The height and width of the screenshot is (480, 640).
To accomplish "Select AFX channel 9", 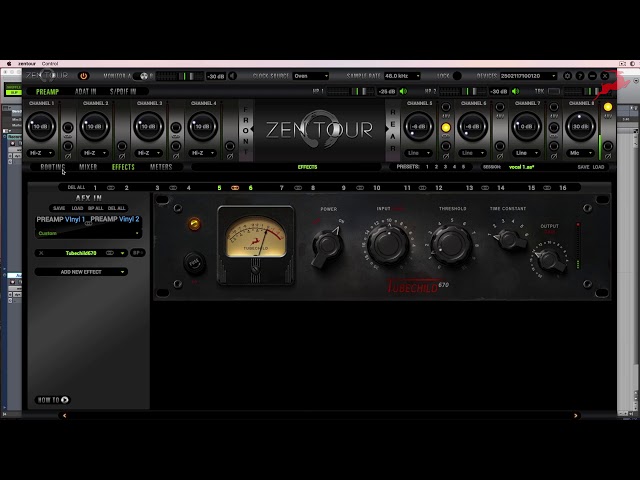I will click(x=343, y=188).
